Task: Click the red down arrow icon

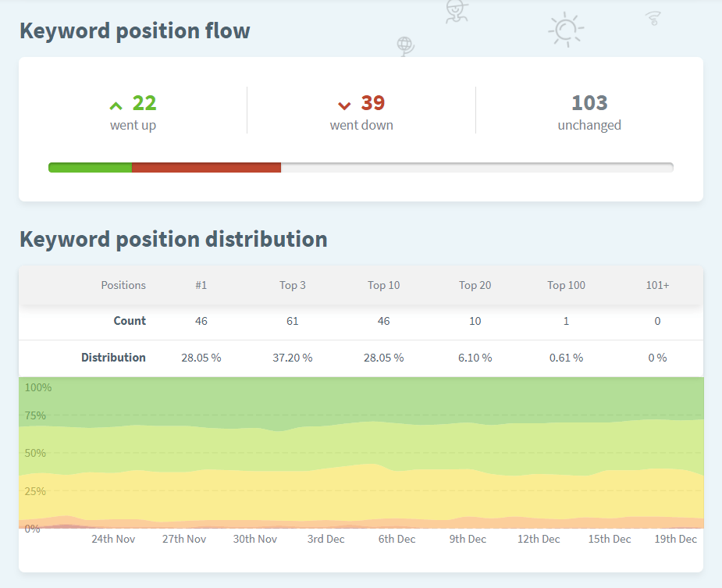Action: (x=344, y=105)
